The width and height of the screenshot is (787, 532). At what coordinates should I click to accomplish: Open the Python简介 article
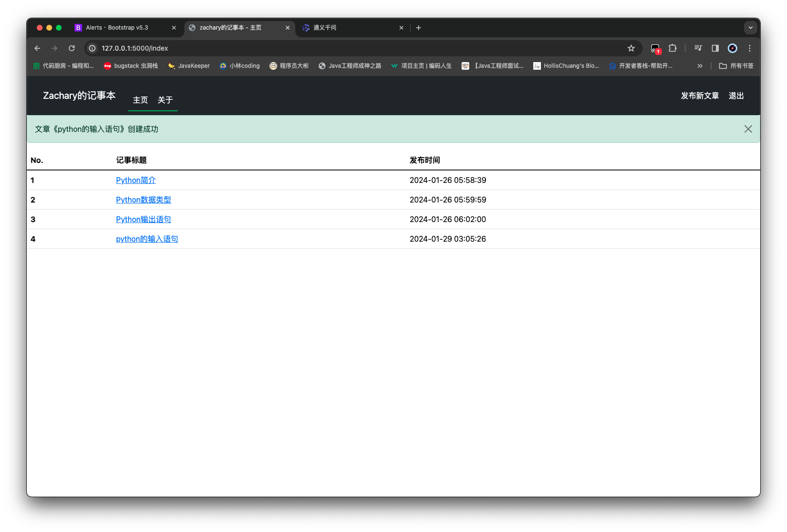point(136,180)
